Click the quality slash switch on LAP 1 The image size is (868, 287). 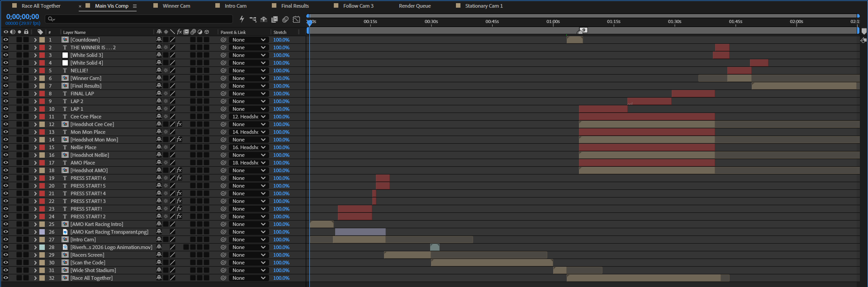point(172,109)
